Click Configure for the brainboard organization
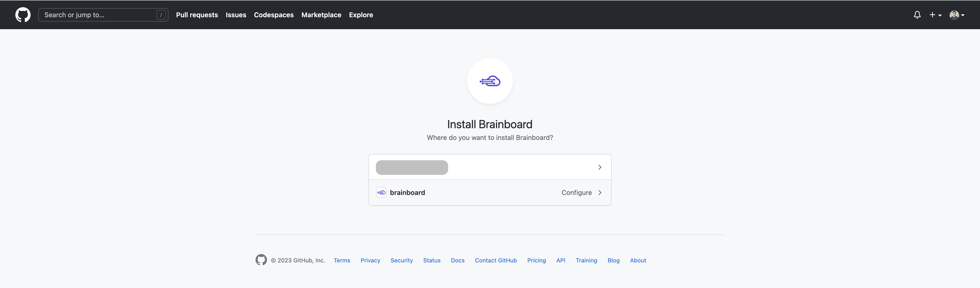Viewport: 980px width, 288px height. click(x=576, y=193)
